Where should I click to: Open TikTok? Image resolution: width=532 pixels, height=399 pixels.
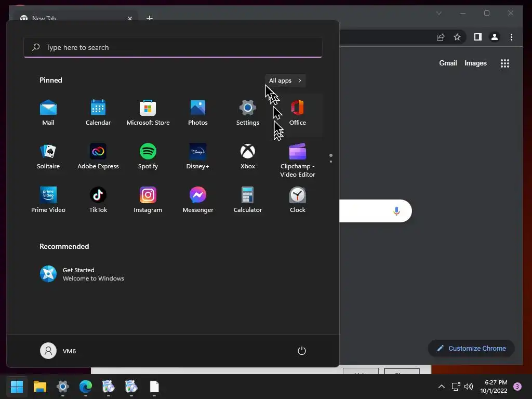pyautogui.click(x=98, y=200)
